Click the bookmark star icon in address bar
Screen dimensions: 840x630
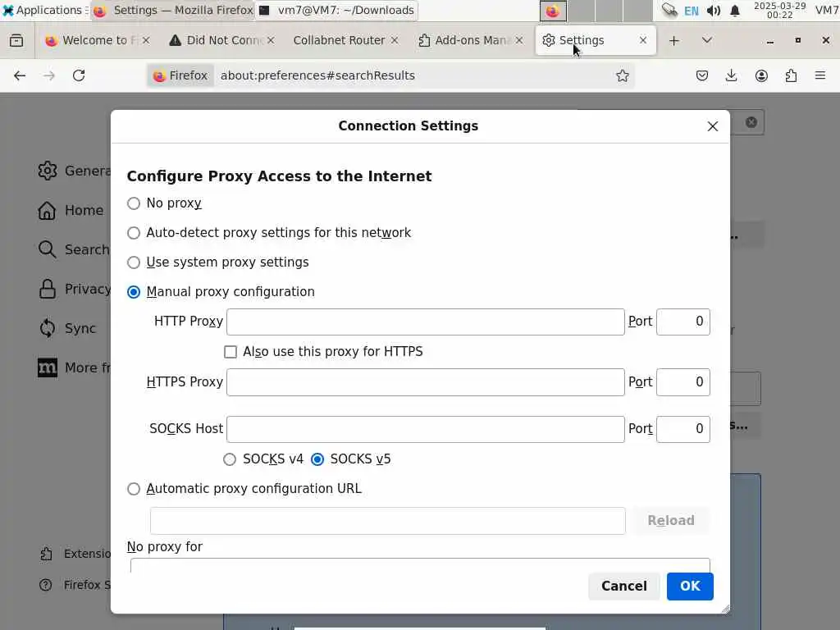[x=623, y=75]
